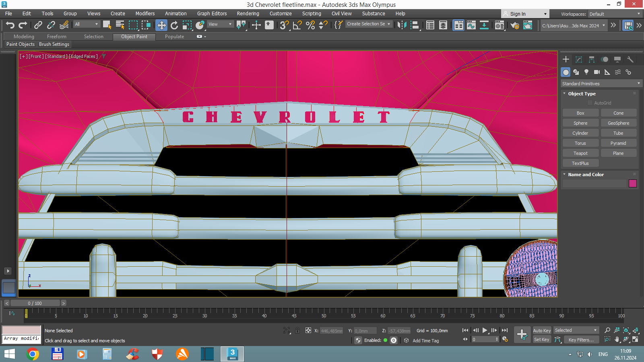Toggle the Window/Crossing selection mode
The height and width of the screenshot is (362, 644).
[146, 25]
